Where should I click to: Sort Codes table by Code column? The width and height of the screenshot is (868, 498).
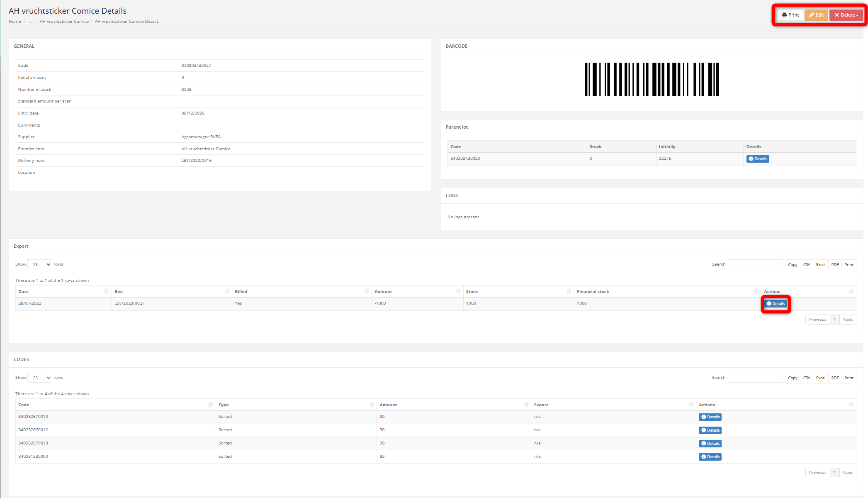pos(116,405)
